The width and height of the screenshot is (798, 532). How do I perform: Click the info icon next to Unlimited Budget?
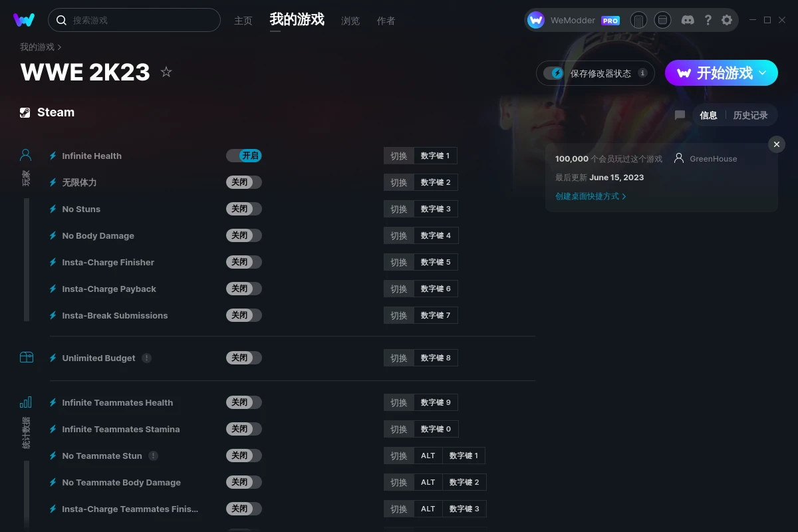pyautogui.click(x=146, y=358)
